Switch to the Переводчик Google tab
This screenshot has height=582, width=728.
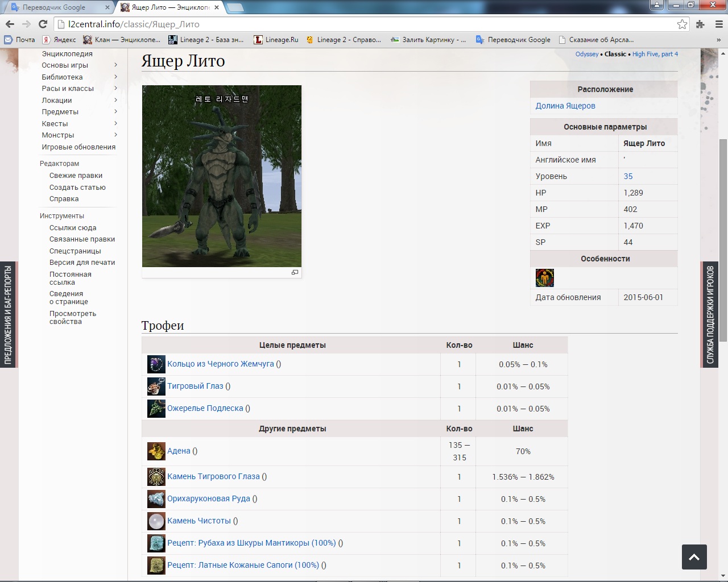click(60, 7)
